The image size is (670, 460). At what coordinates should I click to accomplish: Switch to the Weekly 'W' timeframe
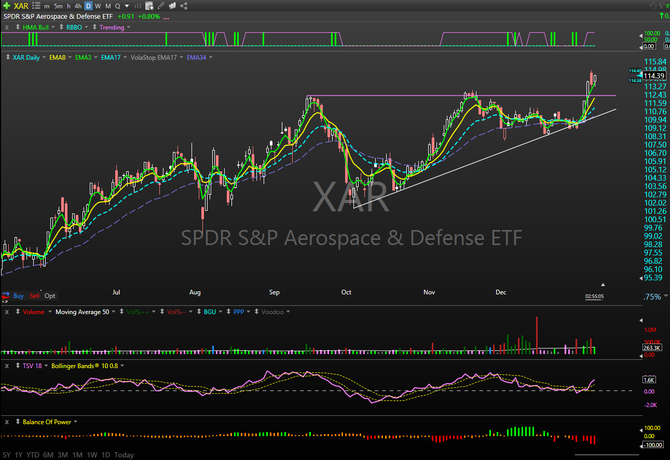pos(98,6)
